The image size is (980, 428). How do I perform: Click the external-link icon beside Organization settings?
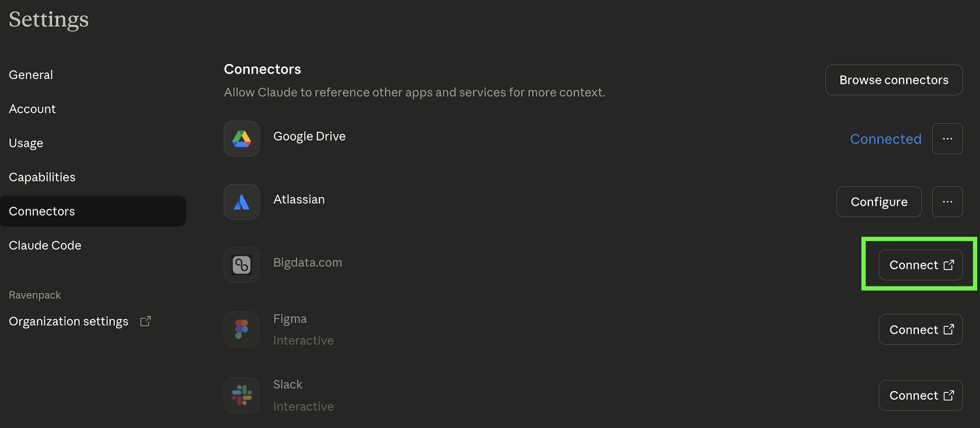coord(145,321)
